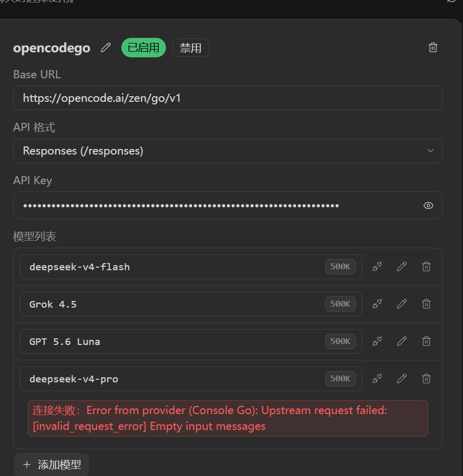Test connection for deepseek-v4-flash model
463x476 pixels.
click(x=377, y=267)
